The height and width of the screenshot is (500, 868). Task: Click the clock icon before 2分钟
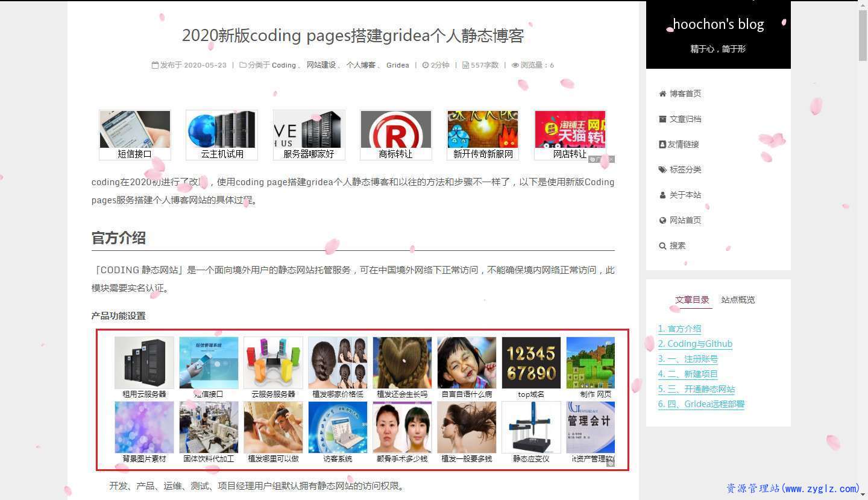pyautogui.click(x=426, y=65)
